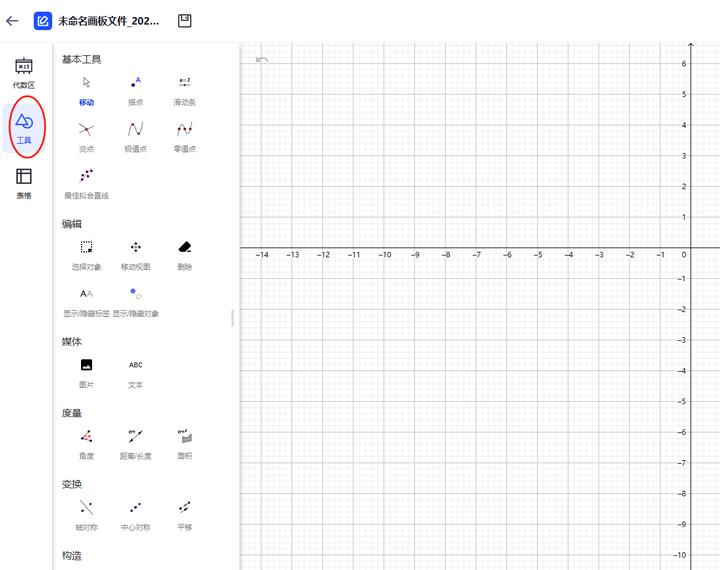Click the y-axis label 6
This screenshot has width=720, height=570.
tap(684, 63)
